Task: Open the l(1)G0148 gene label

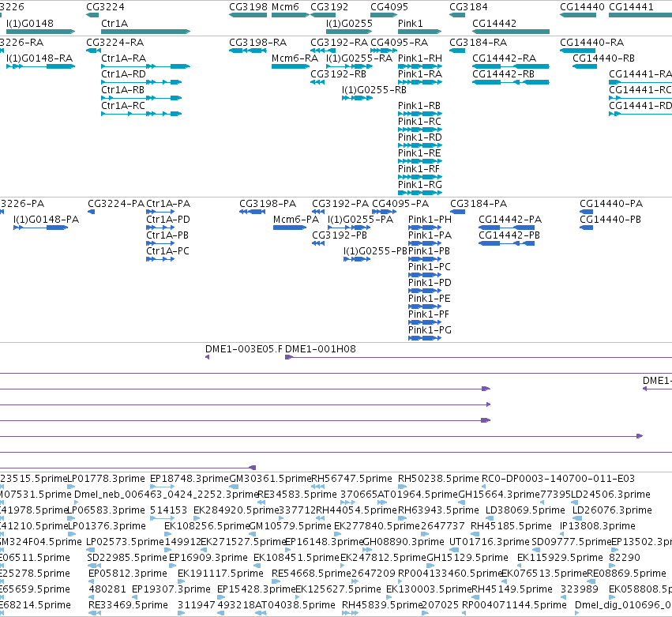Action: (x=30, y=24)
